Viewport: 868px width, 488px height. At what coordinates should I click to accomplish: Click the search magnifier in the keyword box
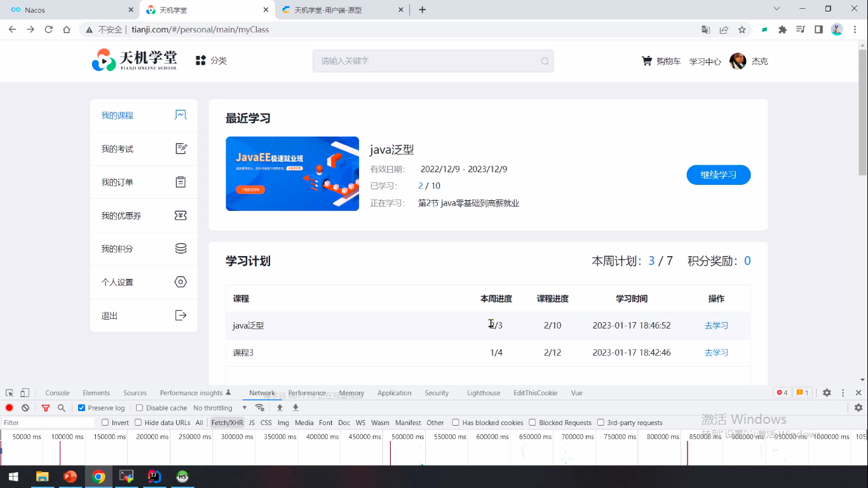tap(545, 61)
